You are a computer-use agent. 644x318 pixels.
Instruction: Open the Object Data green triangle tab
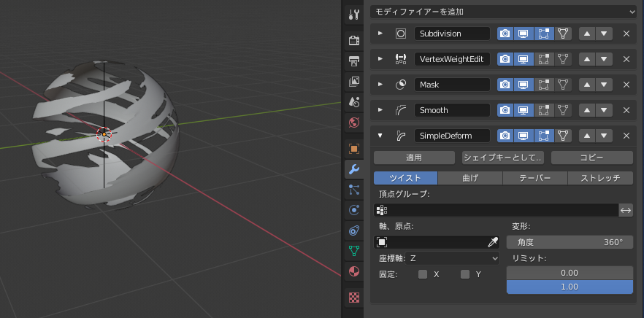[353, 251]
